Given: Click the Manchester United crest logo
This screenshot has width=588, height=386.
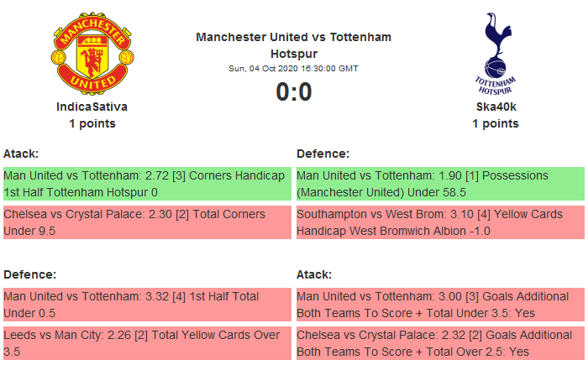Looking at the screenshot, I should [x=92, y=55].
